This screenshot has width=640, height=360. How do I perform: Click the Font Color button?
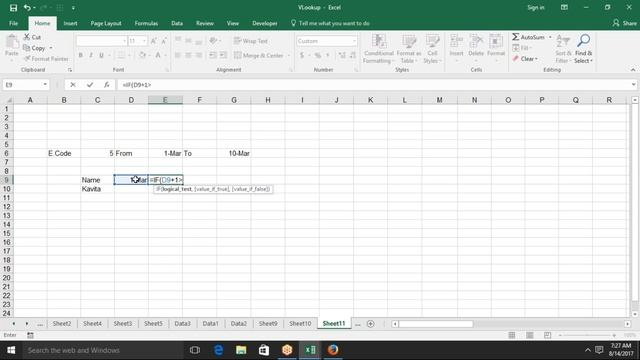click(x=158, y=55)
